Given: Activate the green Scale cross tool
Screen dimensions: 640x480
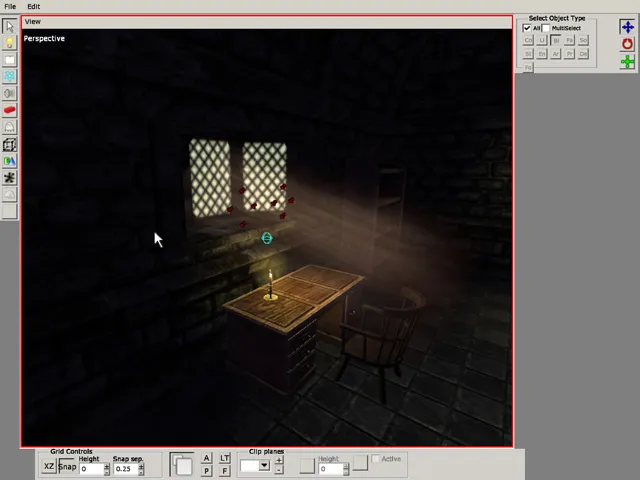Looking at the screenshot, I should pos(627,62).
